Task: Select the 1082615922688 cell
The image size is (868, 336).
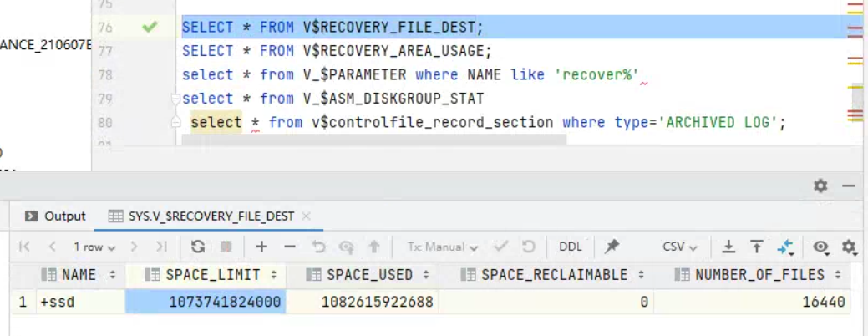Action: point(363,303)
